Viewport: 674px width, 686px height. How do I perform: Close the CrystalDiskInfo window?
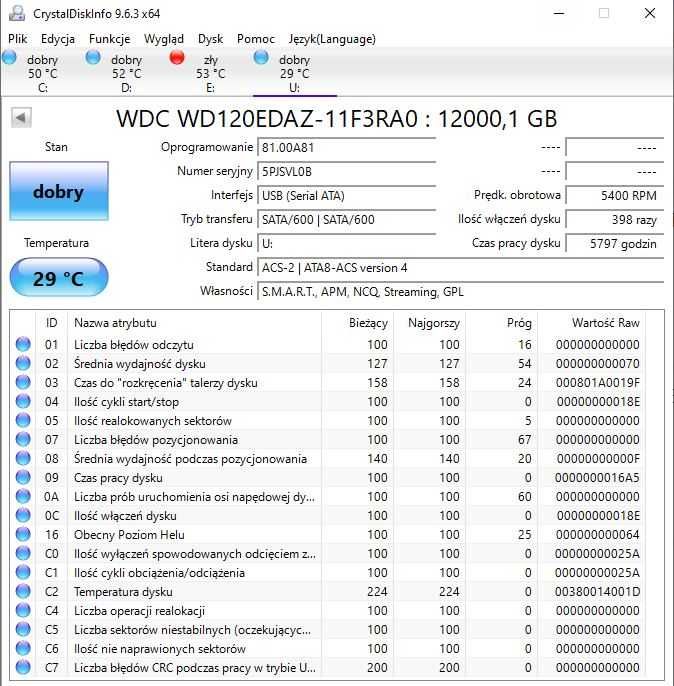(650, 13)
